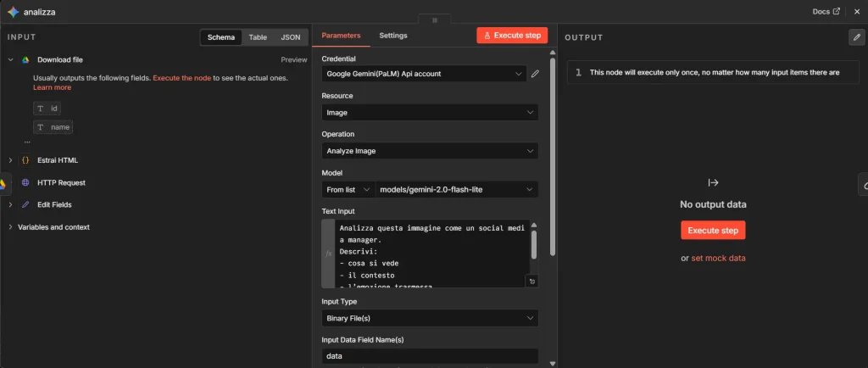Open the gemini-2.0-flash-lite model dropdown
The image size is (868, 368).
point(457,190)
